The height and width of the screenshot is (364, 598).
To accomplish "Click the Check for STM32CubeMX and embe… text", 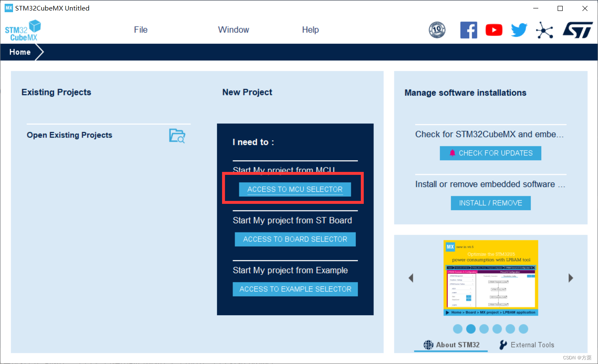I will 489,135.
